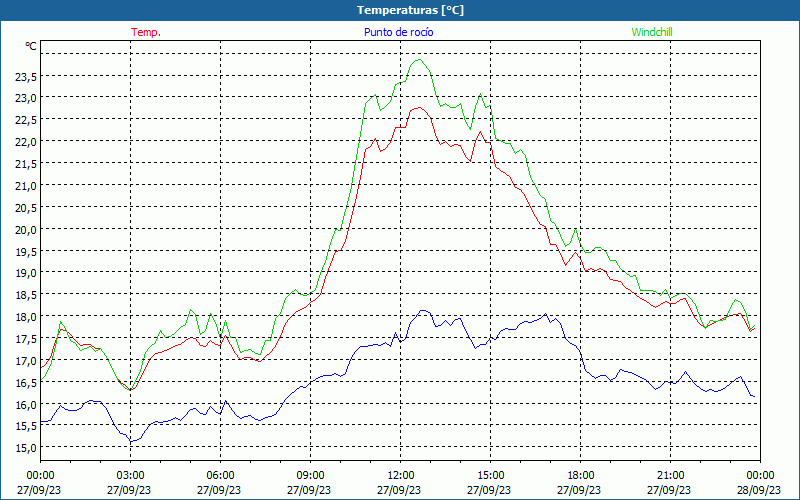Click the °C unit label on axis

click(x=31, y=46)
